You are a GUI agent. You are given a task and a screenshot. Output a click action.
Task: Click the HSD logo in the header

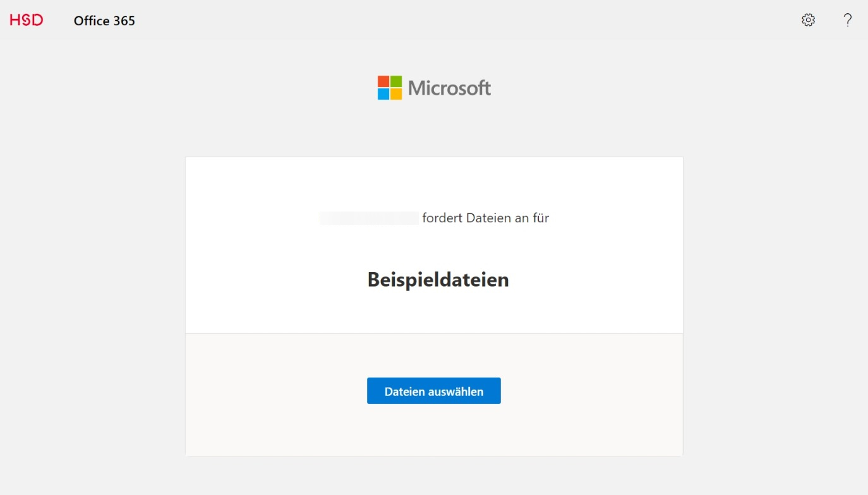point(27,20)
